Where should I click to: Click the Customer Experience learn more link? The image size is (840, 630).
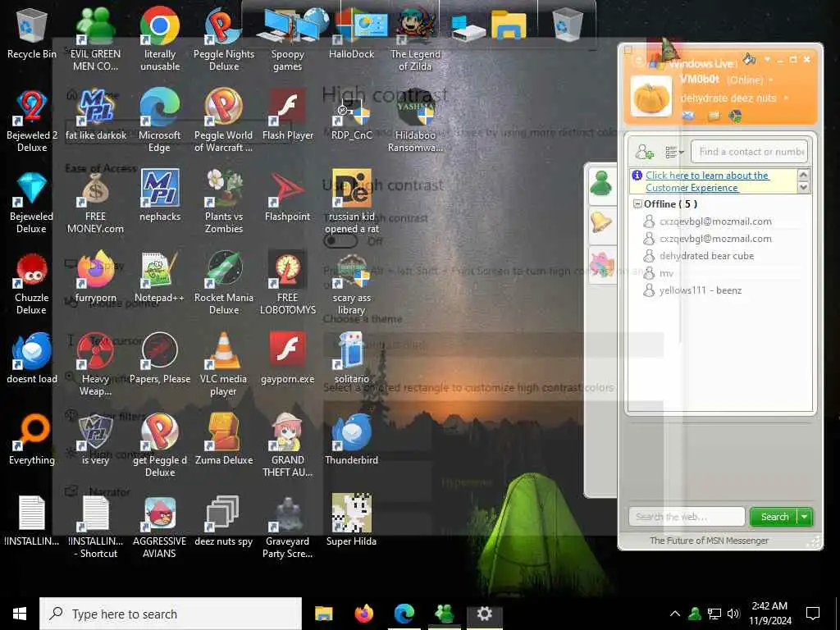707,181
